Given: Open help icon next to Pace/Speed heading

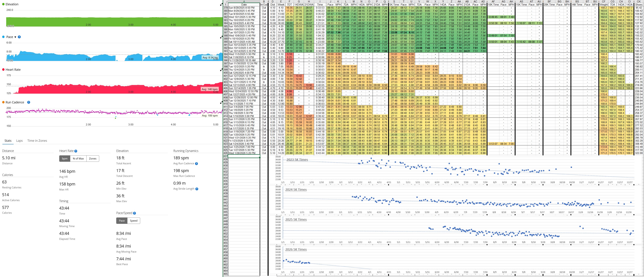Looking at the screenshot, I should 134,213.
